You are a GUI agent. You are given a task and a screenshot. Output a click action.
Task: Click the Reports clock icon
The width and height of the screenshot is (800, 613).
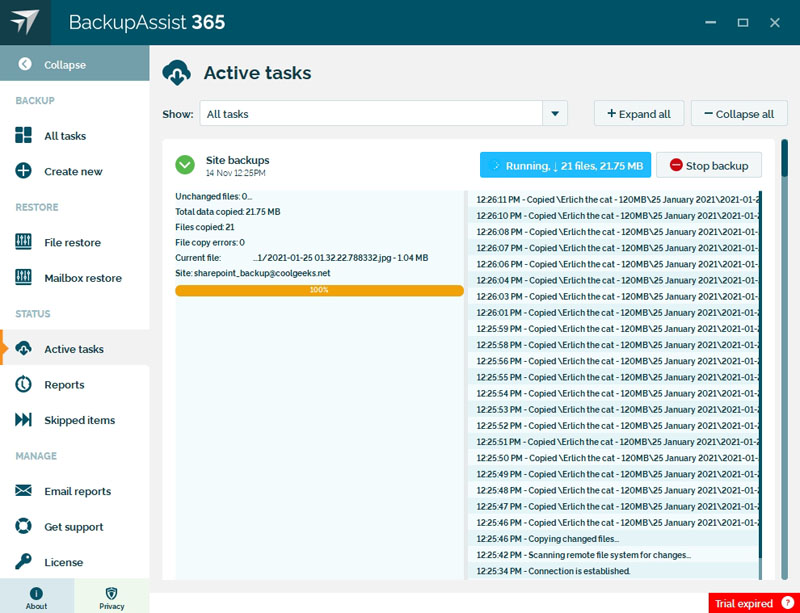click(23, 384)
